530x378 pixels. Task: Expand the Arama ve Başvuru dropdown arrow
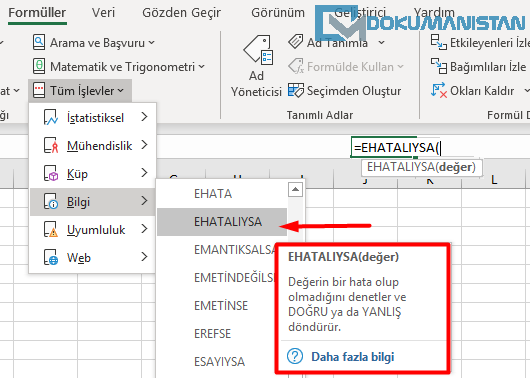click(x=151, y=43)
